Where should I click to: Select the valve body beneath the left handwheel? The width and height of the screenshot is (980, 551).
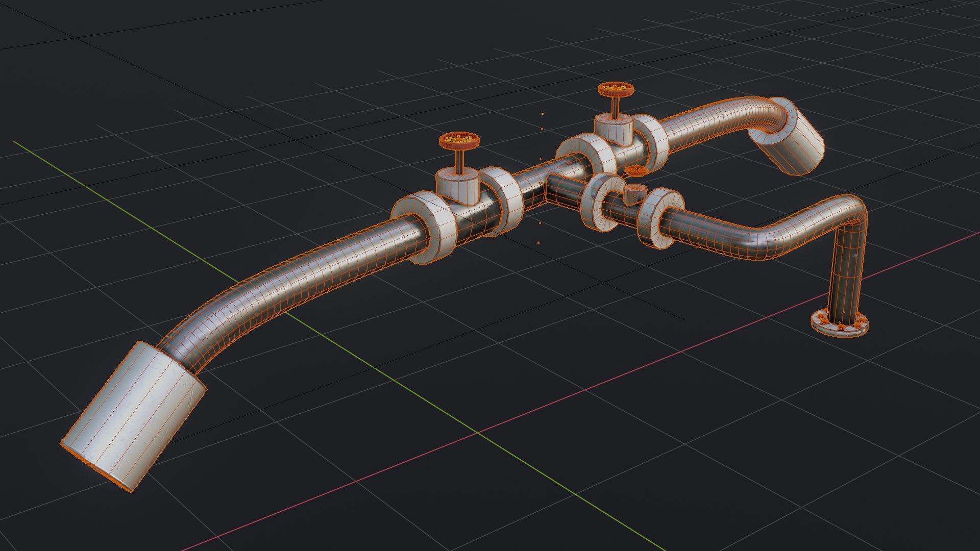pyautogui.click(x=457, y=186)
